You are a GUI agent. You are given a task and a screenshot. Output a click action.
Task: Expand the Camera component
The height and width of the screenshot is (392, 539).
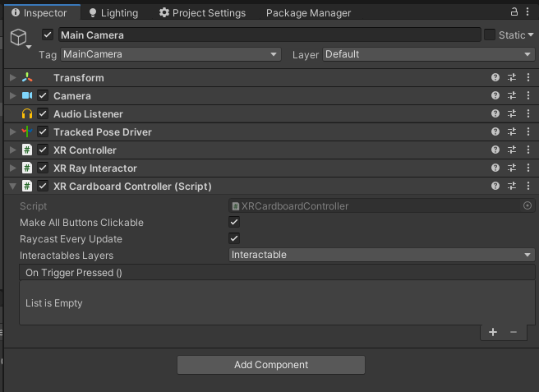[12, 95]
